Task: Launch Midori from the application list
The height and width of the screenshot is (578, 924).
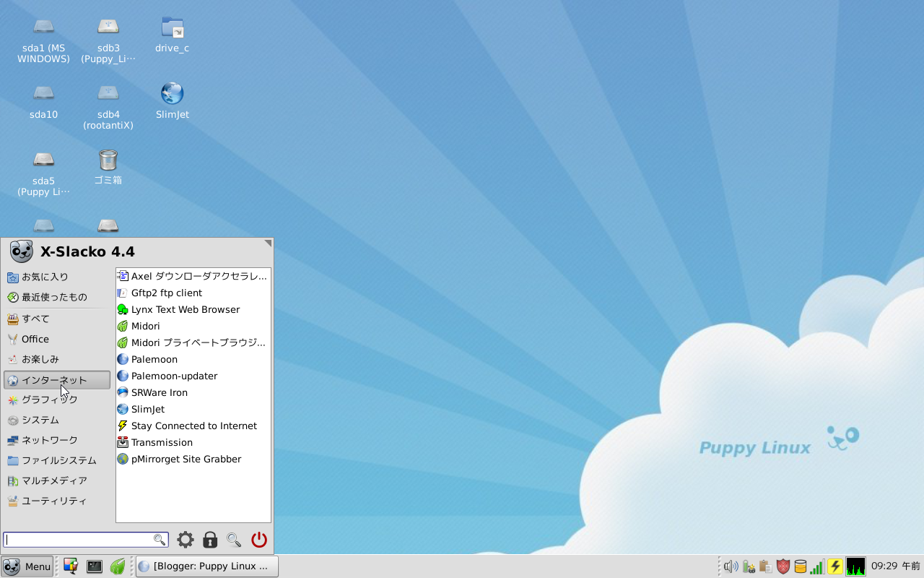Action: coord(144,326)
